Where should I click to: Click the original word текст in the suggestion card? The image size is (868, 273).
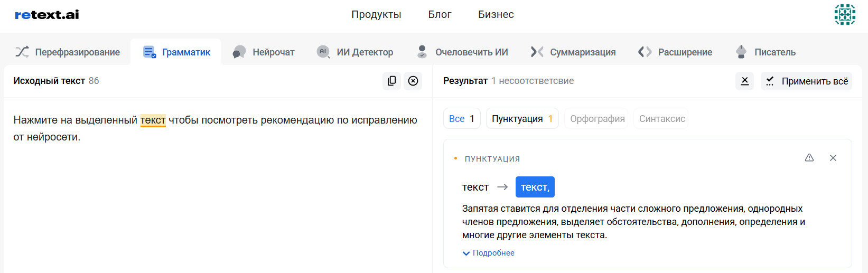point(475,187)
